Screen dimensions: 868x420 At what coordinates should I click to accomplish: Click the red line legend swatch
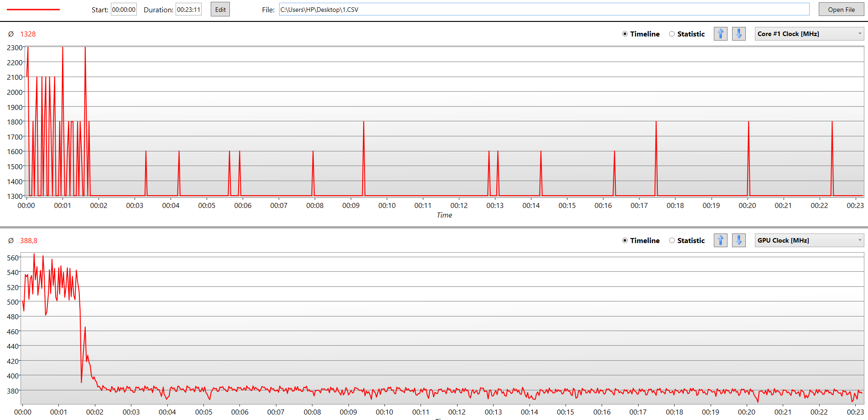pyautogui.click(x=33, y=10)
